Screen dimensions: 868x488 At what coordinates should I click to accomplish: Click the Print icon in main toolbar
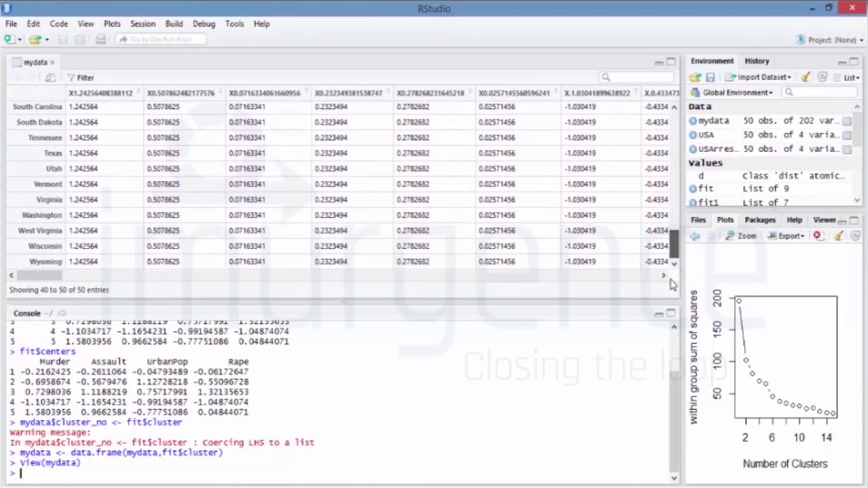[x=100, y=39]
